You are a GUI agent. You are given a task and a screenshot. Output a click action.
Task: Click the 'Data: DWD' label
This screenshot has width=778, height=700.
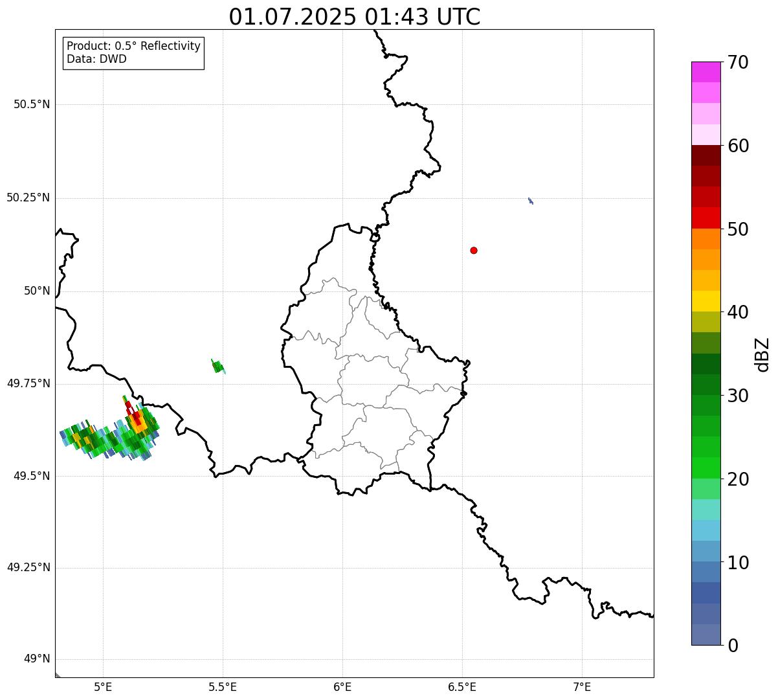(x=96, y=60)
